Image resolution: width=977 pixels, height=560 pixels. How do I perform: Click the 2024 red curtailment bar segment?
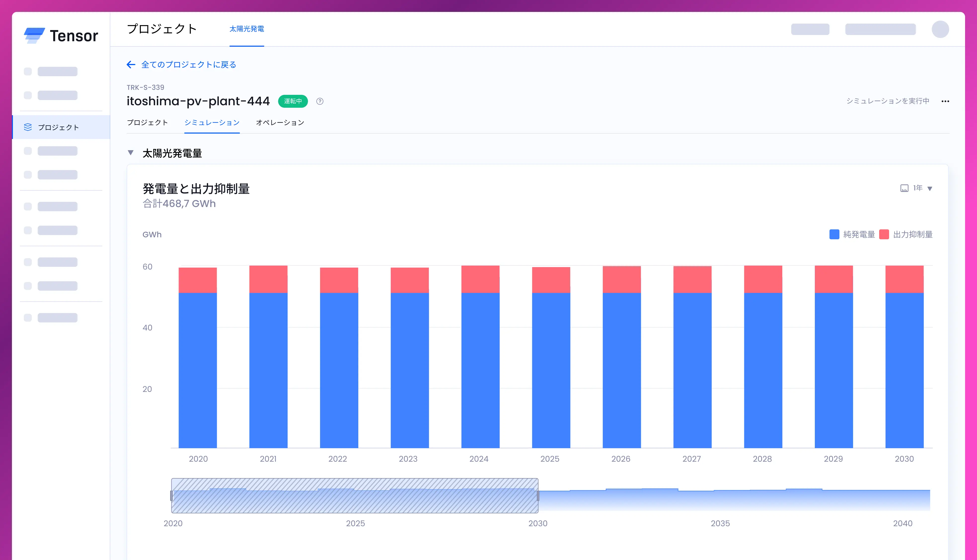click(480, 279)
